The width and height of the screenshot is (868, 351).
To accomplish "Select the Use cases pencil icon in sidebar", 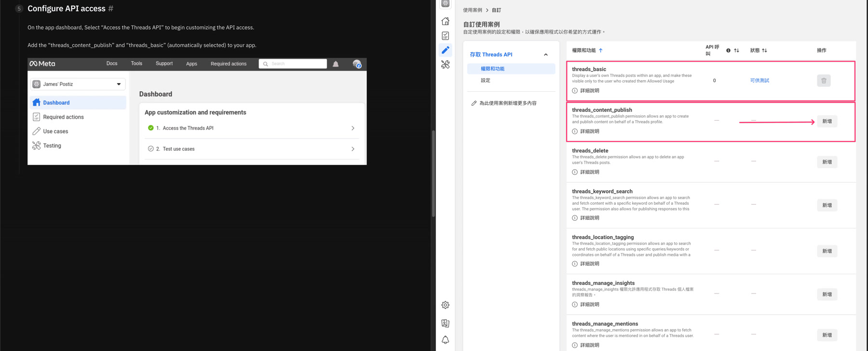I will 445,50.
